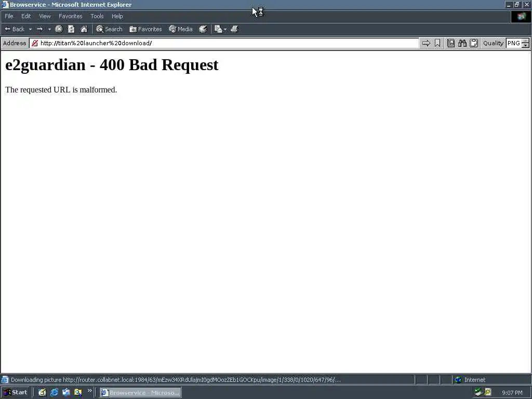532x399 pixels.
Task: Click the 9:07 PM clock
Action: (512, 393)
